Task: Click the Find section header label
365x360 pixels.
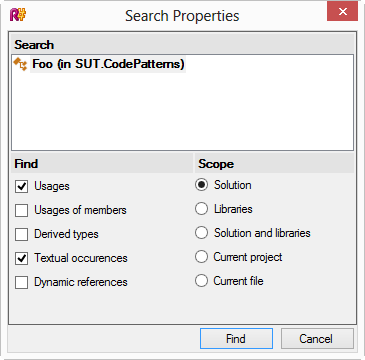Action: [x=26, y=164]
